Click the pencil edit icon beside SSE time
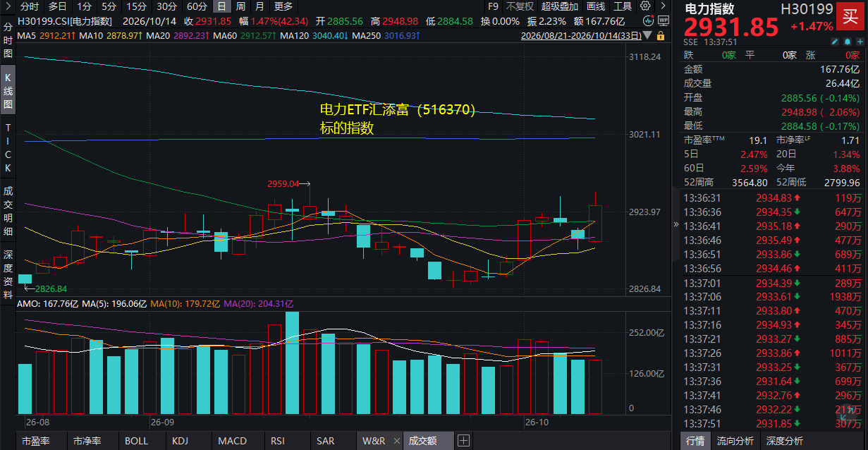 [x=835, y=42]
